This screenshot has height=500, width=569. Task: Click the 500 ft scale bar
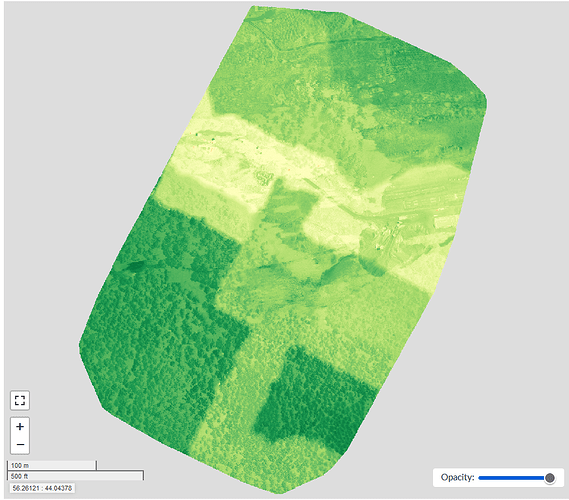tap(75, 476)
